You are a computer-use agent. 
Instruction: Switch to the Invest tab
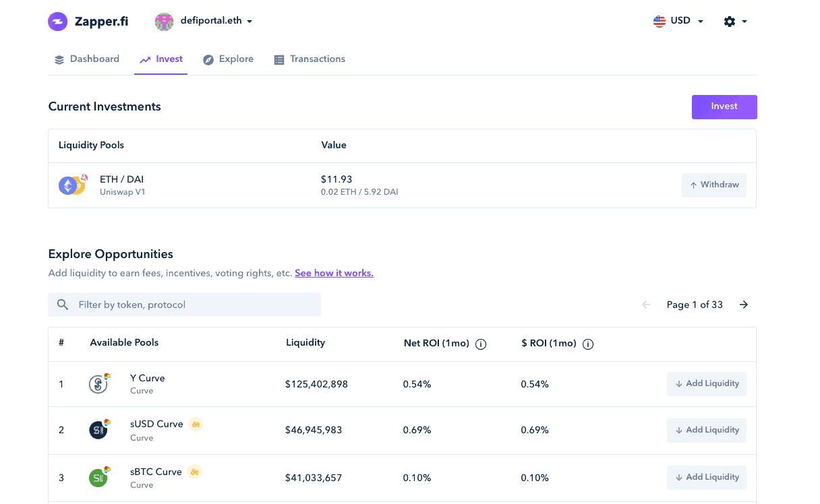pyautogui.click(x=161, y=59)
